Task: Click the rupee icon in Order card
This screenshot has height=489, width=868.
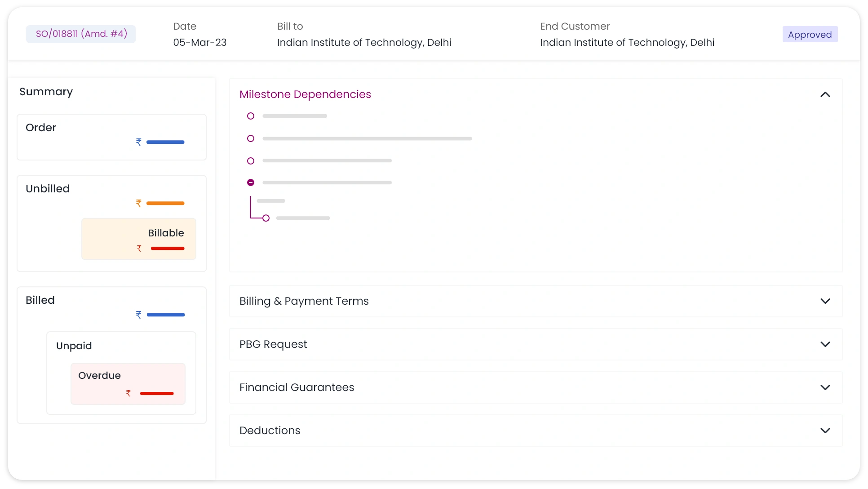Action: coord(139,142)
